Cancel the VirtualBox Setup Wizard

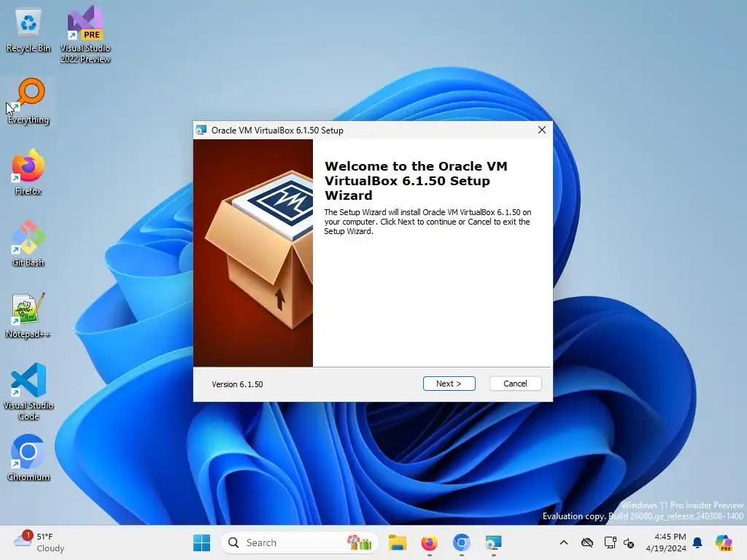click(515, 384)
